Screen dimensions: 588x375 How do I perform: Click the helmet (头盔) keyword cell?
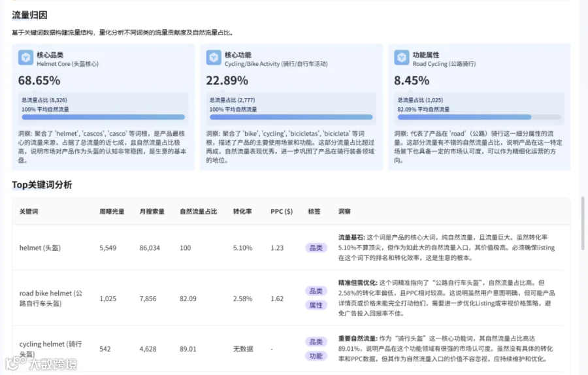click(40, 248)
